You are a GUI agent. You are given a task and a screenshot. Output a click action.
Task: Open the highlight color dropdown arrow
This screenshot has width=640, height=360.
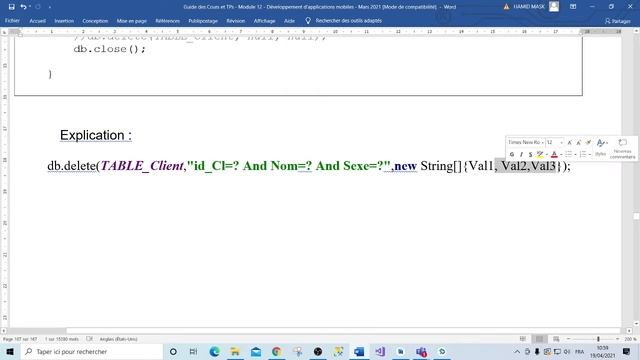point(547,155)
